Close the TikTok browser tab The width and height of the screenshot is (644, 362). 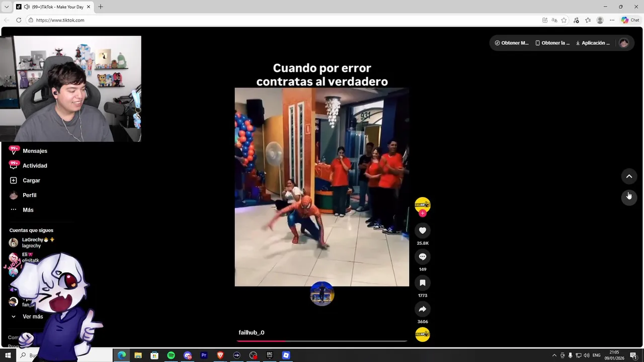click(x=89, y=7)
